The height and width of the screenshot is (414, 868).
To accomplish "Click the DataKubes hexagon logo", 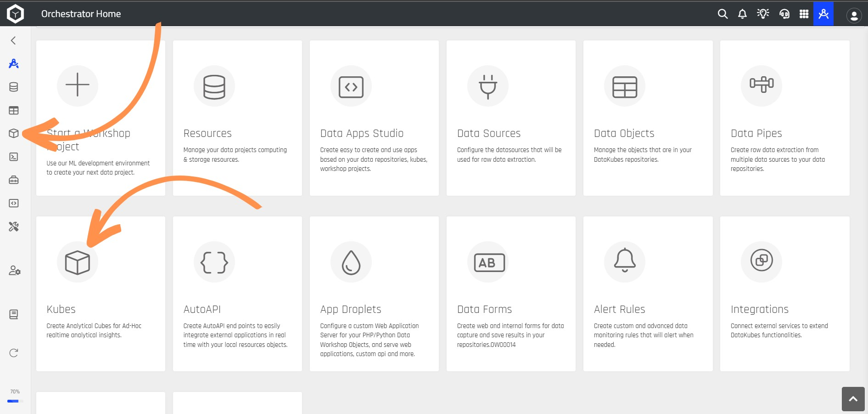I will coord(15,14).
